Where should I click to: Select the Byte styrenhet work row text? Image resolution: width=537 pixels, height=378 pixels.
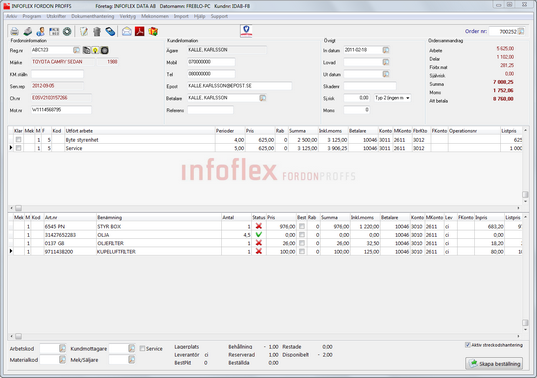82,140
